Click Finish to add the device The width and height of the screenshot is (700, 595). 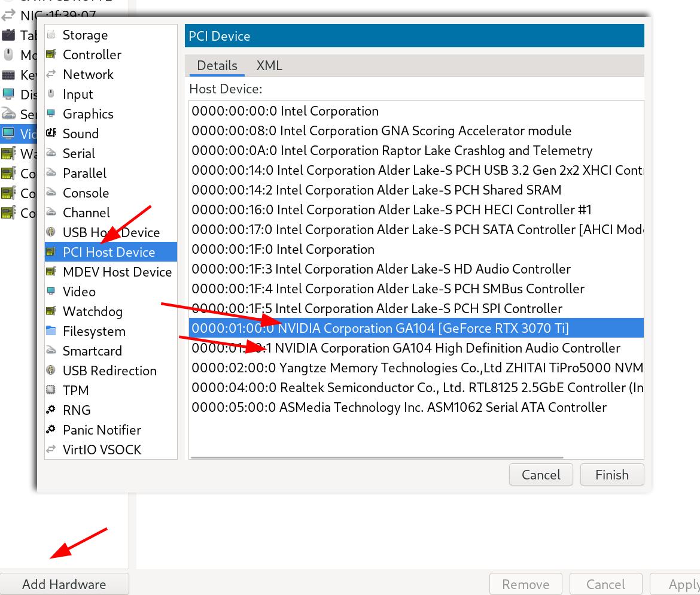coord(611,475)
